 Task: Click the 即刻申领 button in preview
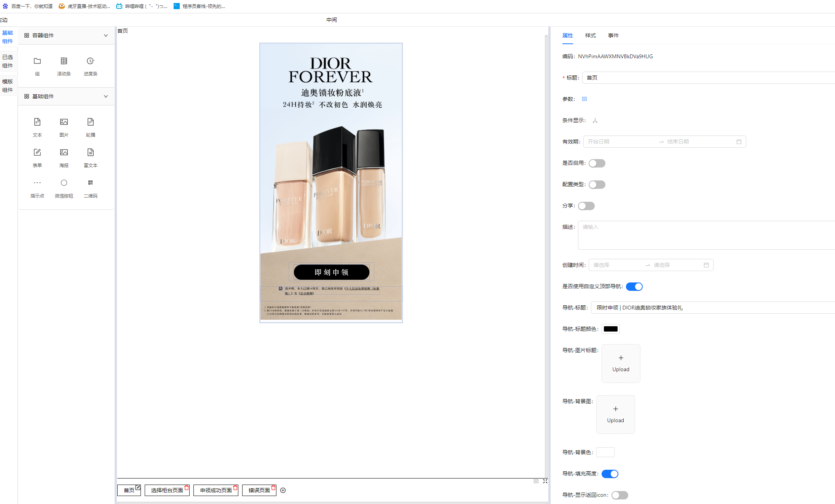pos(331,272)
